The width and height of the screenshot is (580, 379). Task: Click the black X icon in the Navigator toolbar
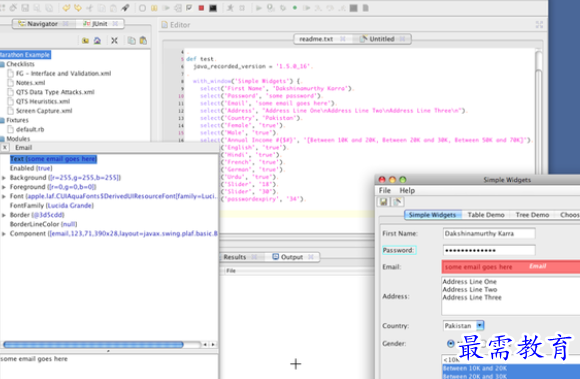coord(114,41)
